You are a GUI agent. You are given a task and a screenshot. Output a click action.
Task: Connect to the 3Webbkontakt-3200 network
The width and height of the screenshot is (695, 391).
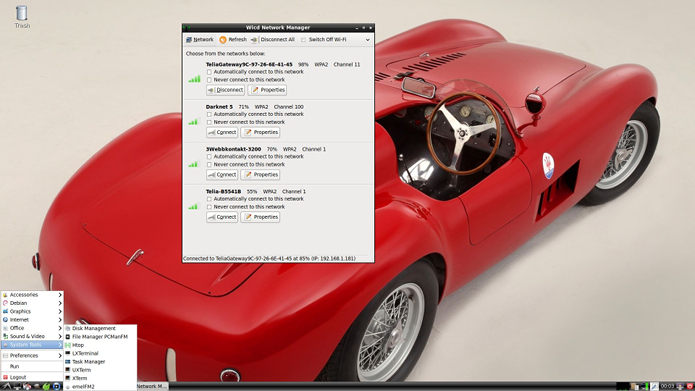tap(222, 175)
